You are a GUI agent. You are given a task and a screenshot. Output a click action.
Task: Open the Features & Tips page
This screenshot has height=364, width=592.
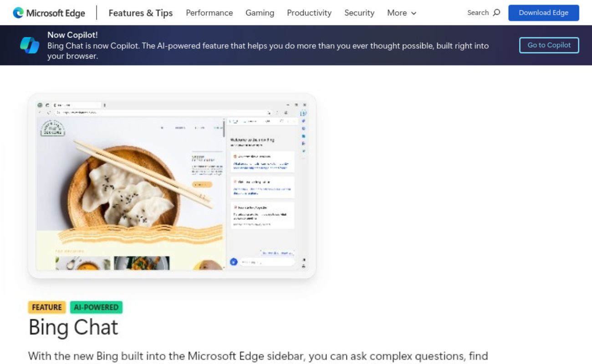pyautogui.click(x=140, y=13)
